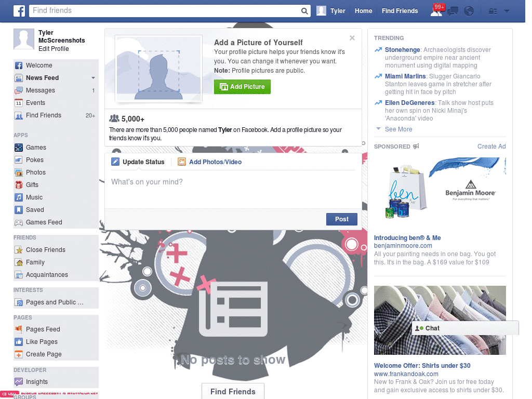Click the Frank & Oak shirts ad image

440,320
